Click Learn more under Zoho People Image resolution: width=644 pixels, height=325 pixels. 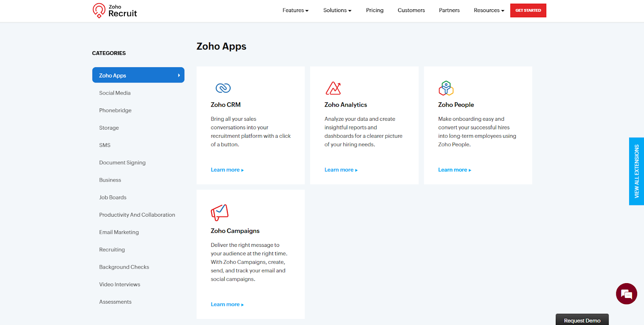point(454,170)
